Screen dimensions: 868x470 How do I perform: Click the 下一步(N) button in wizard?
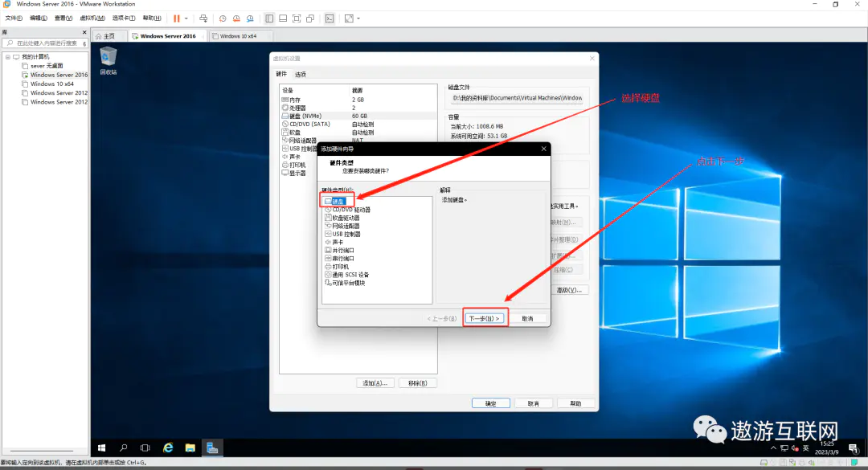[485, 318]
